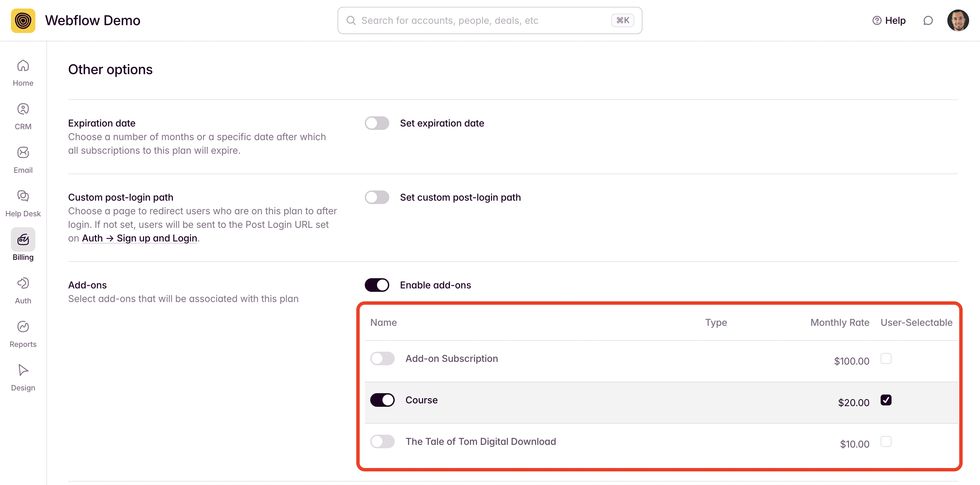Turn off the Course add-on toggle

382,400
